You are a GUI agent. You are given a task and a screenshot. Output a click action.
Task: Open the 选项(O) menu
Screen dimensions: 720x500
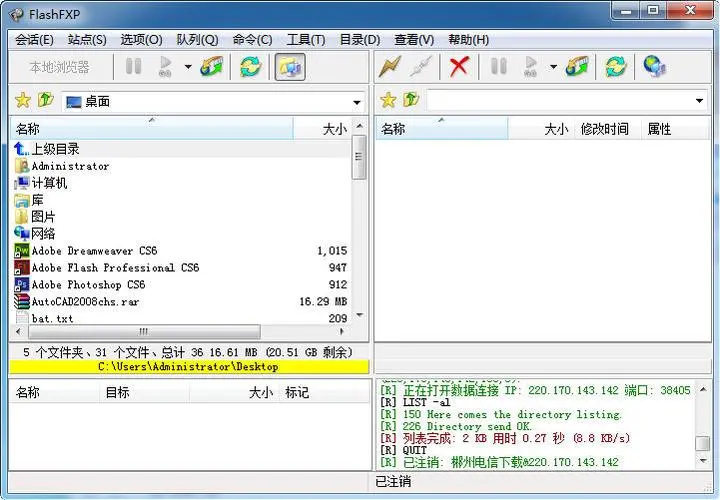141,40
